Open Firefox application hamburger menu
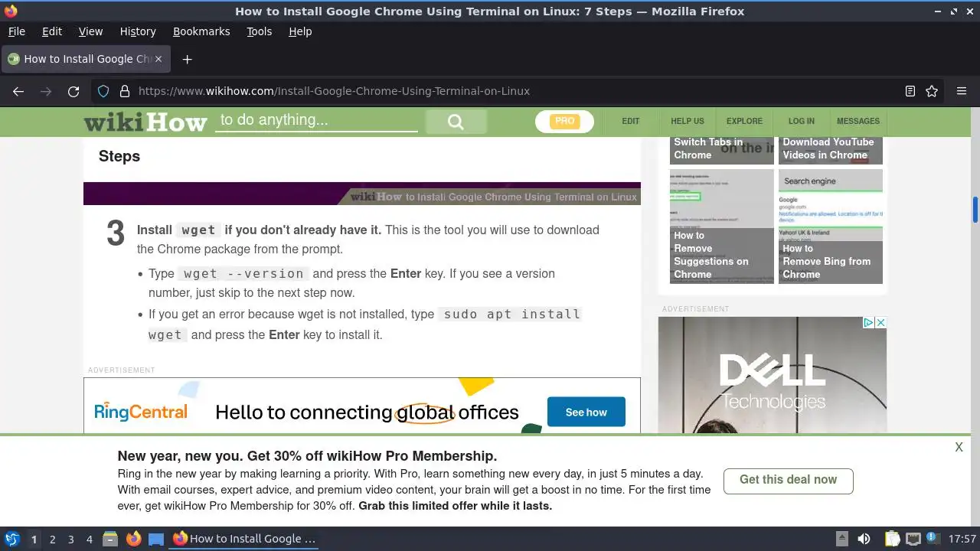The width and height of the screenshot is (980, 551). pos(962,91)
